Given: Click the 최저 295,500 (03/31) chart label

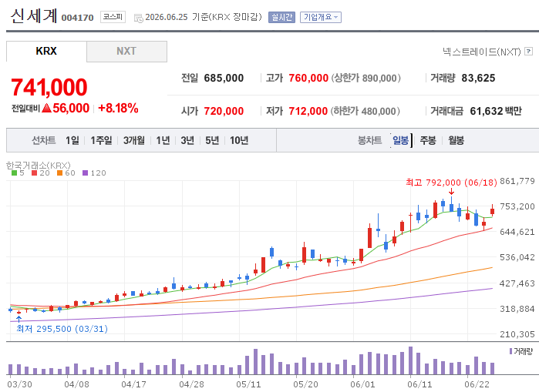Looking at the screenshot, I should point(62,329).
